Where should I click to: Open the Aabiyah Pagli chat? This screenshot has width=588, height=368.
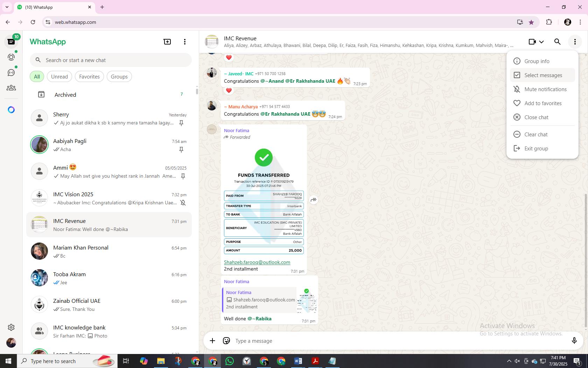coord(109,145)
